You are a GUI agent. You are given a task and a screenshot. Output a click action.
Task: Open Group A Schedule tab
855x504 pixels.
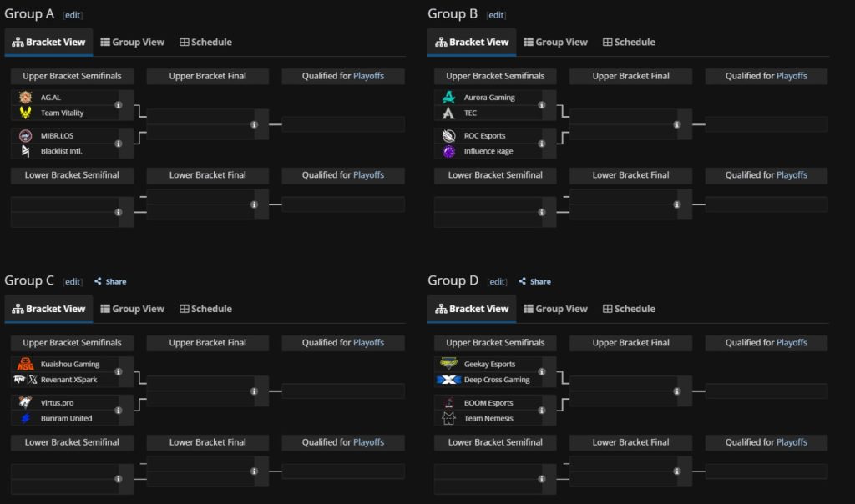205,42
